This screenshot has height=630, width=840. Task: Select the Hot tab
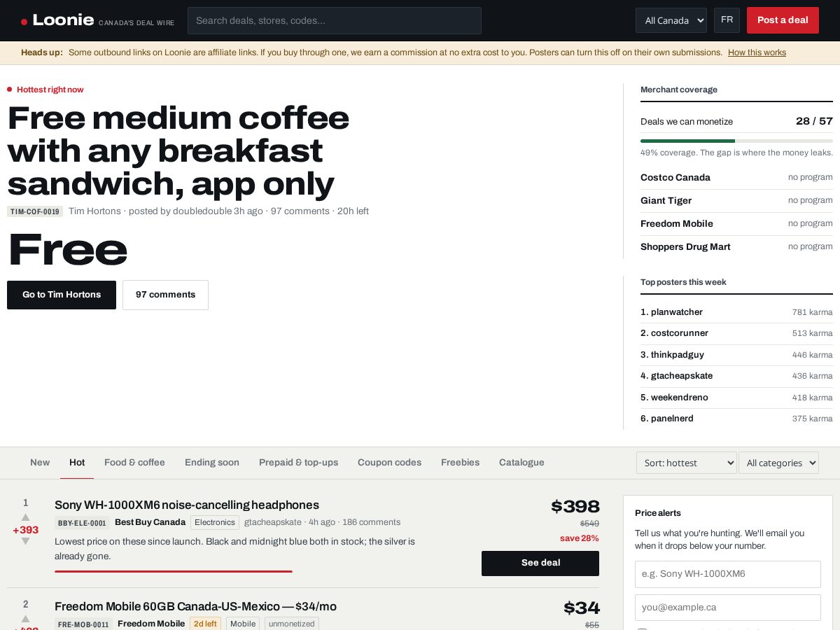(77, 463)
